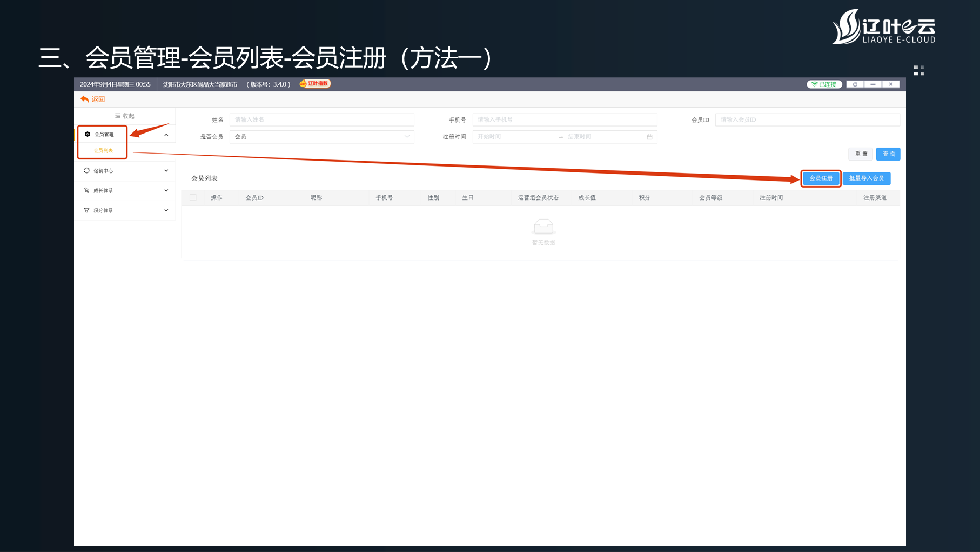Click the refresh icon in the window controls
Viewport: 980px width, 552px height.
[855, 84]
